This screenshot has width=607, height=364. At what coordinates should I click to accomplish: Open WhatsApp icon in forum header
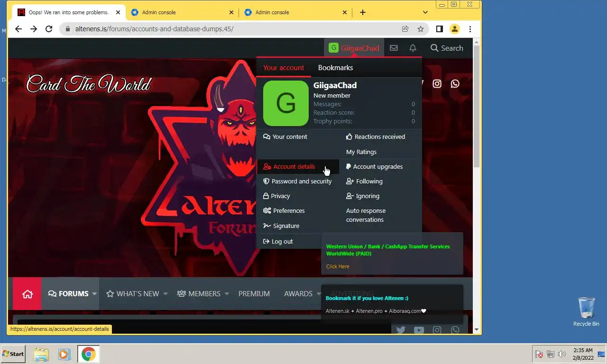[x=455, y=83]
